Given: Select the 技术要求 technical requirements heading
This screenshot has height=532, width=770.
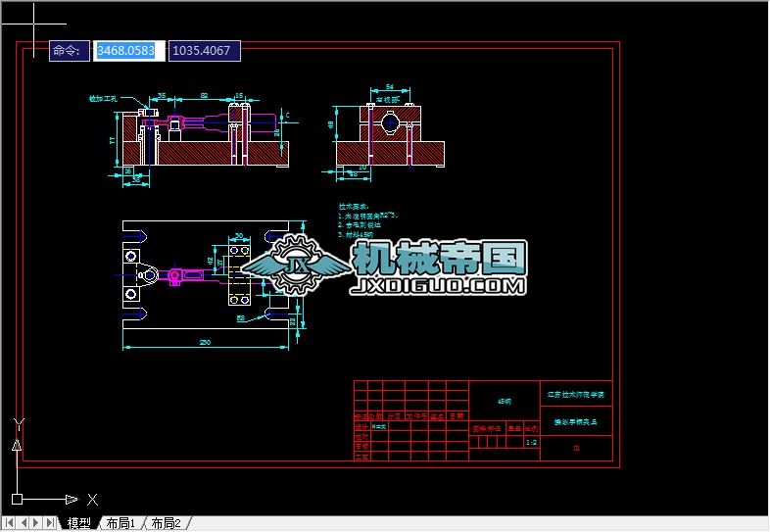Looking at the screenshot, I should (354, 207).
